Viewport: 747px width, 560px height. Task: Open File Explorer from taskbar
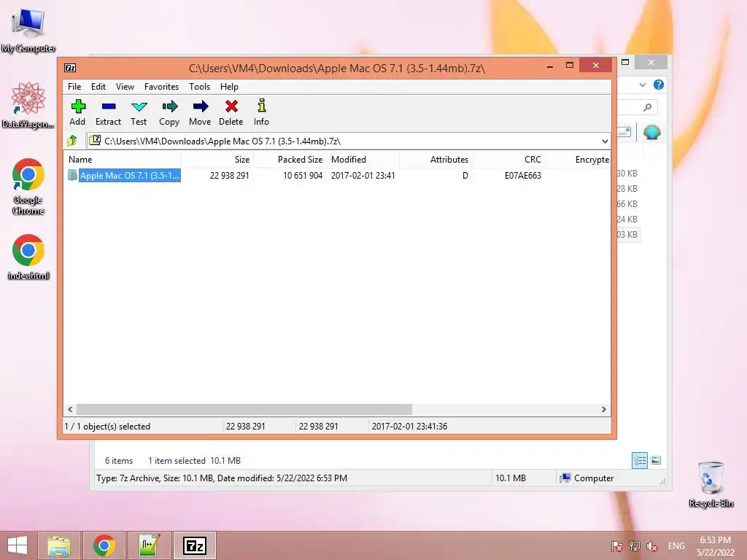tap(59, 545)
